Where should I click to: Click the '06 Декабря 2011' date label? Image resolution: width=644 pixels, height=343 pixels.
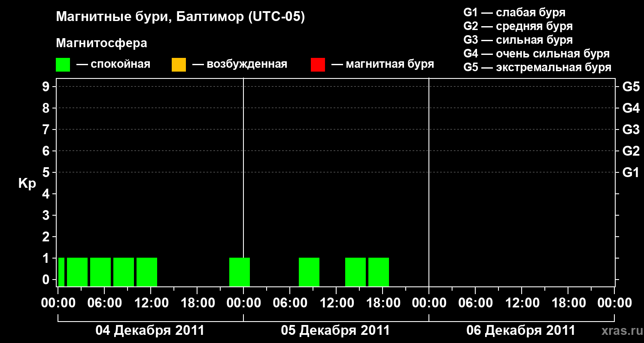(521, 330)
